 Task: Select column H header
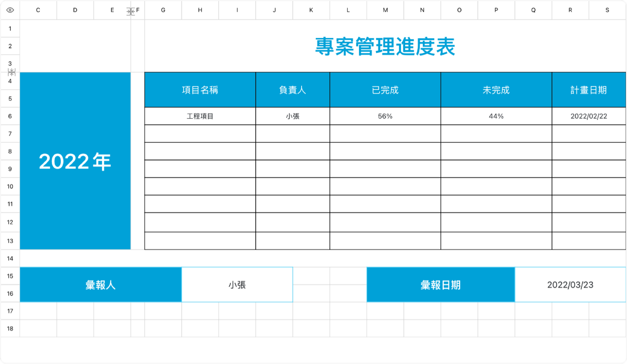200,10
